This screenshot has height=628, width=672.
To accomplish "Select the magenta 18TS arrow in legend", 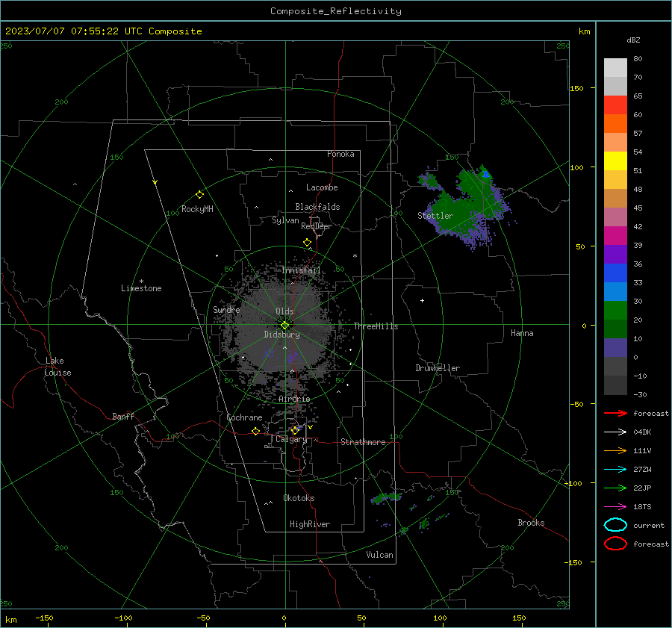I will tap(615, 507).
